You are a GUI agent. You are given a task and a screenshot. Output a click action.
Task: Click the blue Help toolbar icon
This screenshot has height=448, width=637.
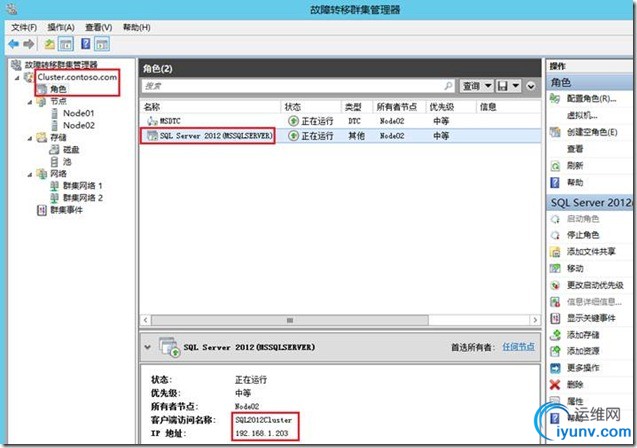click(x=85, y=43)
